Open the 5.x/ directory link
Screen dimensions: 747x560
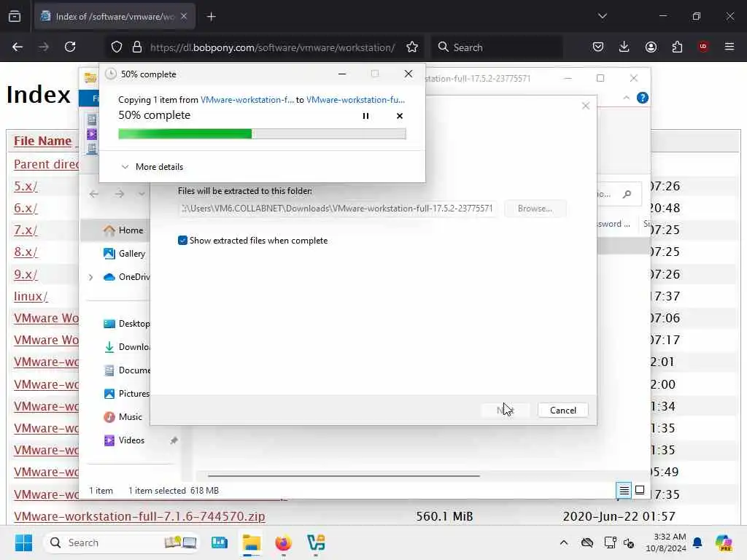(x=26, y=186)
